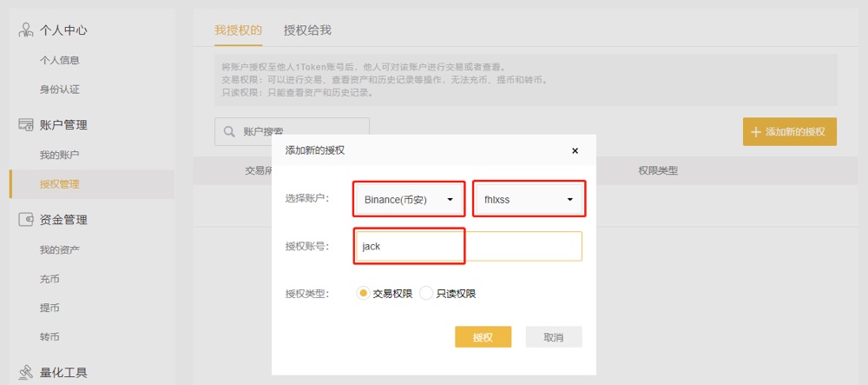Click the Fund Management (资金管理) wallet icon
The height and width of the screenshot is (385, 868).
click(x=26, y=219)
